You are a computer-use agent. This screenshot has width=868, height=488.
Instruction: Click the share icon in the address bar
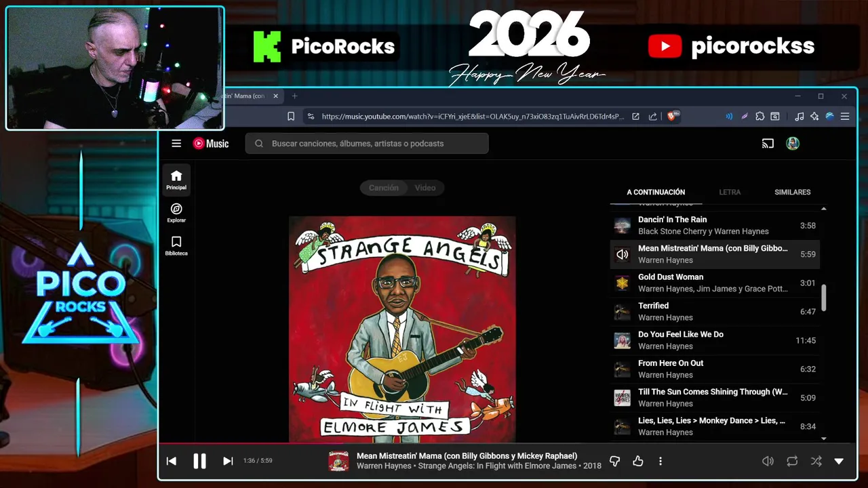coord(652,117)
